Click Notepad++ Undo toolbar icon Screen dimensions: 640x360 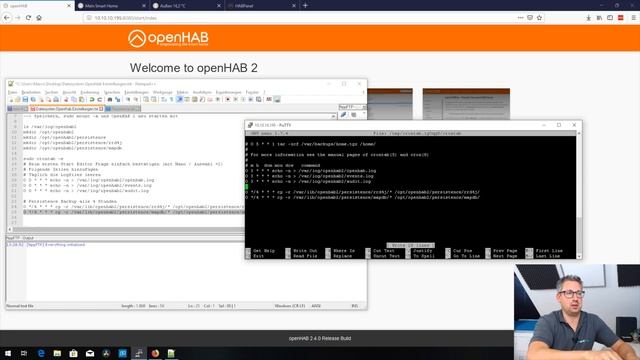coord(92,100)
